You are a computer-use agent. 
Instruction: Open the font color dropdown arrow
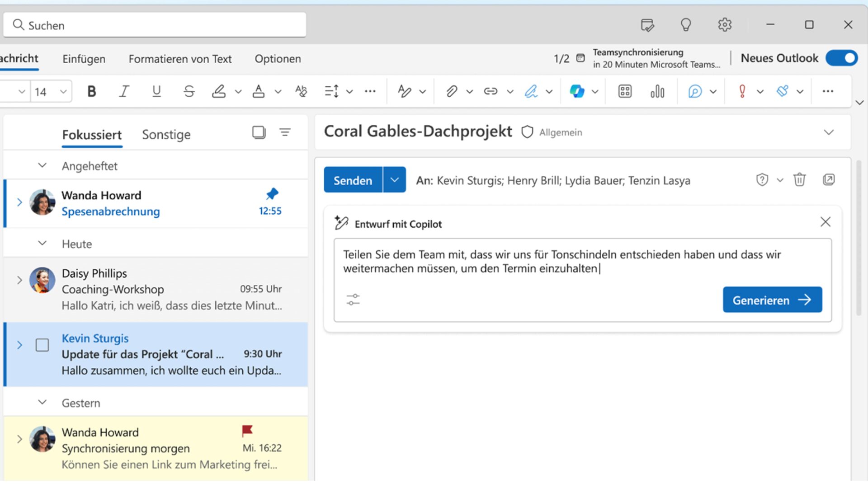(x=278, y=92)
